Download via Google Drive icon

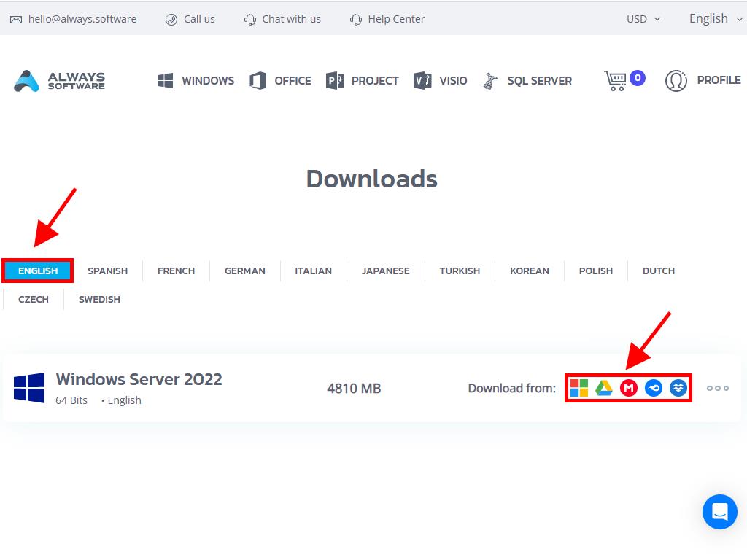[x=604, y=388]
